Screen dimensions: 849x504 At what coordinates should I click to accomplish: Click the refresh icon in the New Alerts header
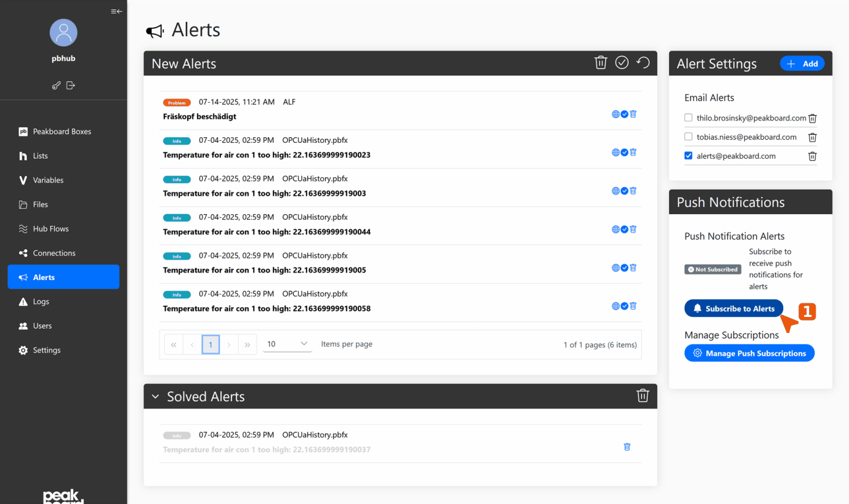(x=643, y=62)
